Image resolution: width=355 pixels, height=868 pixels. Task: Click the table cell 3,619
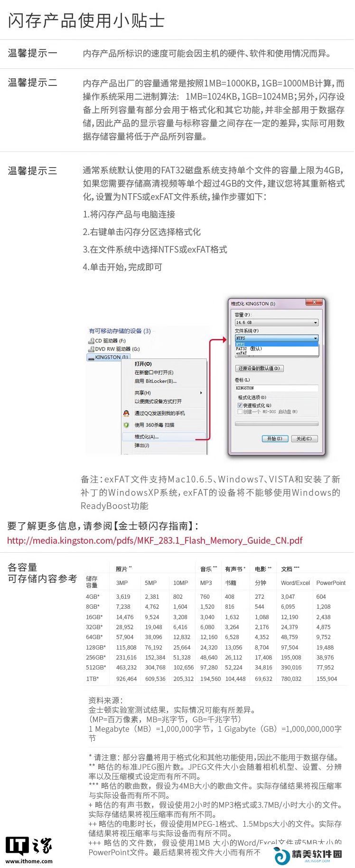pyautogui.click(x=123, y=596)
